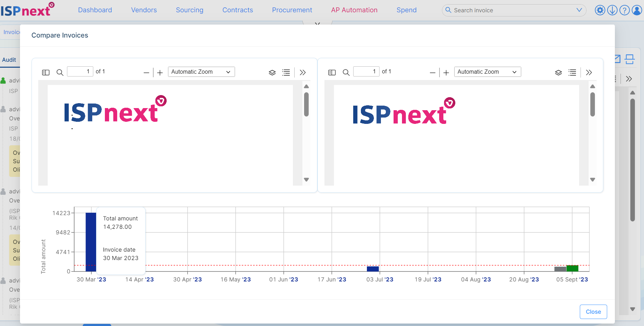Select the 03 Jul '23 blue bar
The image size is (644, 326).
pyautogui.click(x=373, y=269)
